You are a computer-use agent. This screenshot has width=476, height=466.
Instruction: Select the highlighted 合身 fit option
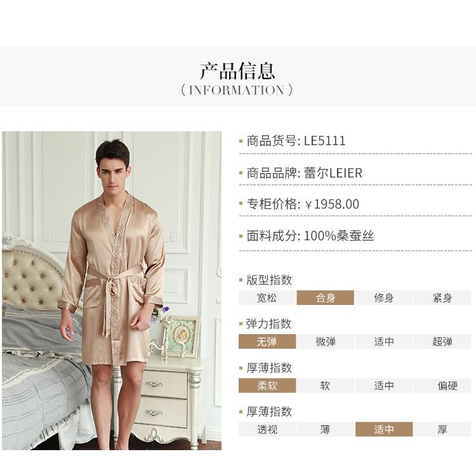pos(325,298)
